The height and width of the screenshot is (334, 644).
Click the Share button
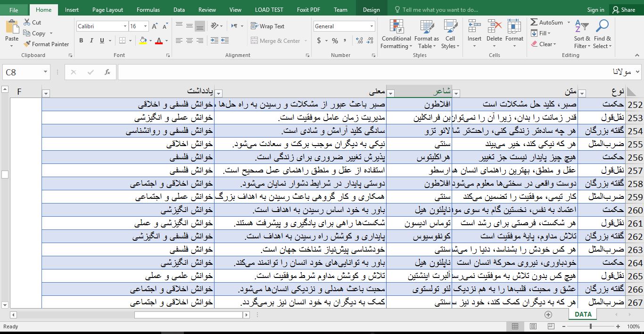[623, 10]
